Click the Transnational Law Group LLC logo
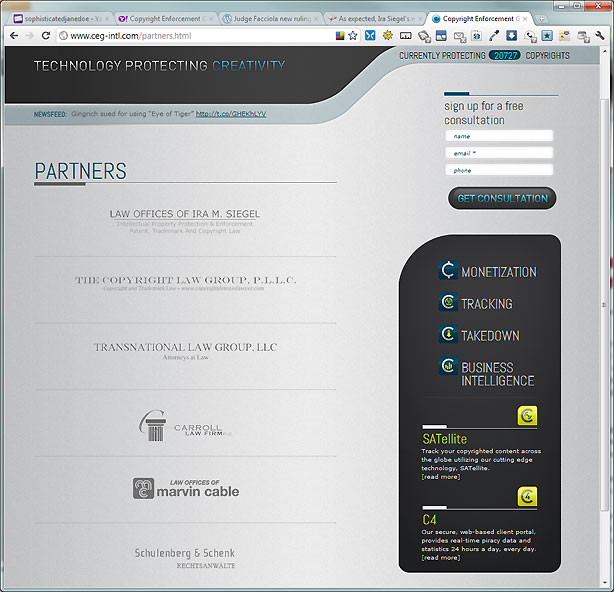The height and width of the screenshot is (592, 614). (185, 351)
